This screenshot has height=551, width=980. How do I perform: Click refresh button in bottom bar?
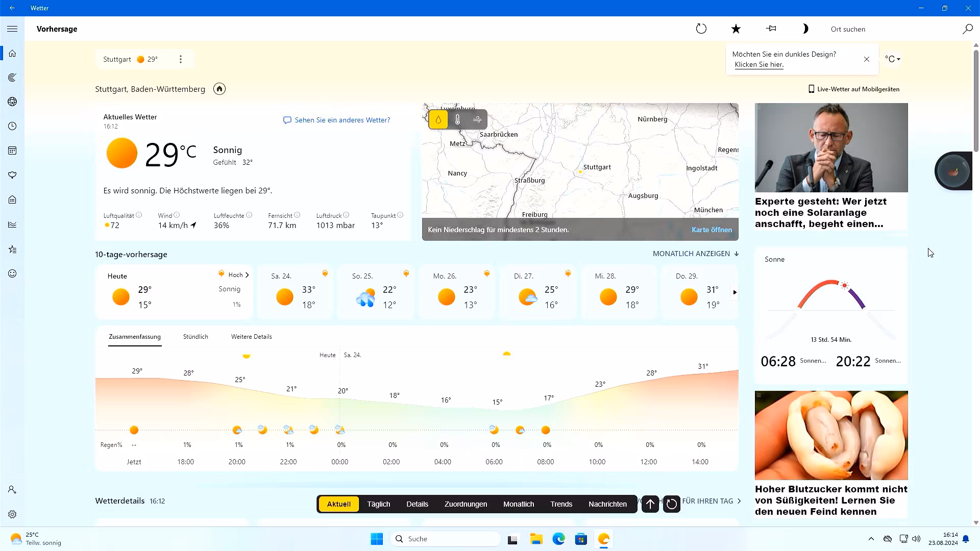pyautogui.click(x=672, y=504)
